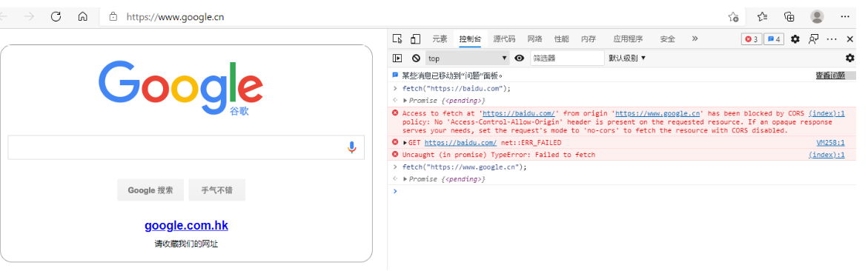Image resolution: width=868 pixels, height=271 pixels.
Task: Switch to the 应用程序 tab
Action: point(628,39)
